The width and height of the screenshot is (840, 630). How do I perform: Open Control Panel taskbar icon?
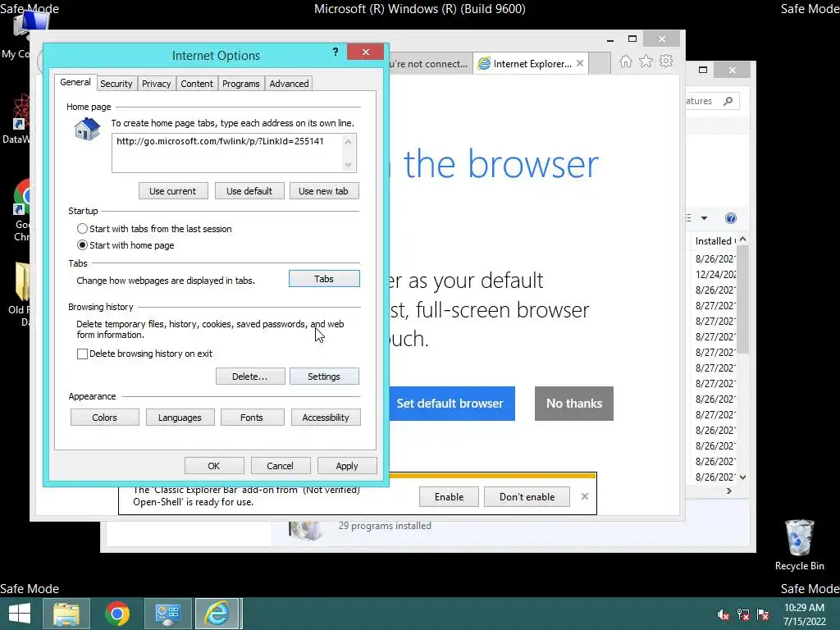167,614
